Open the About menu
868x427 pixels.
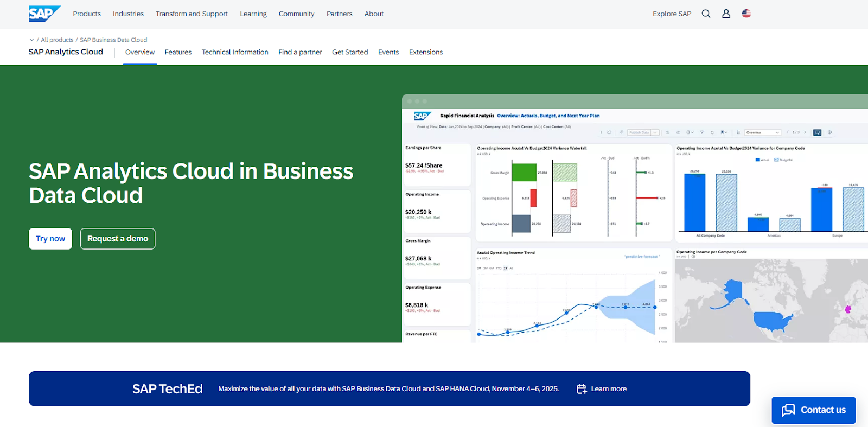point(374,14)
